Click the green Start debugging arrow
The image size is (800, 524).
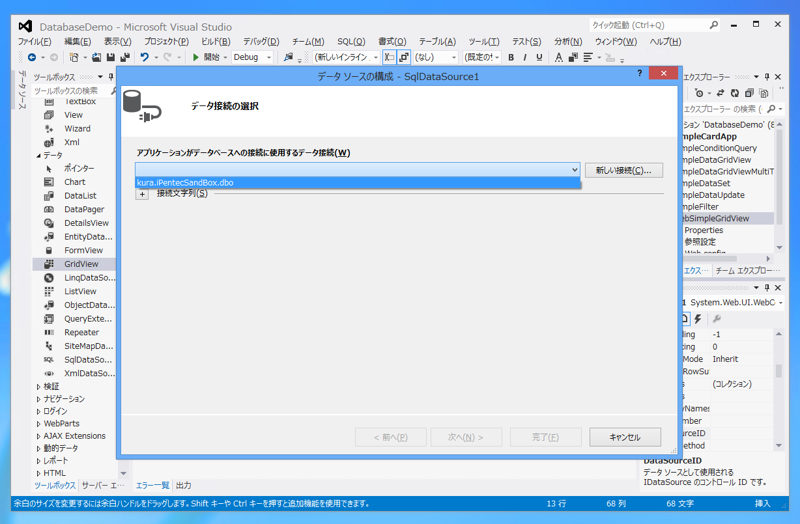coord(195,57)
